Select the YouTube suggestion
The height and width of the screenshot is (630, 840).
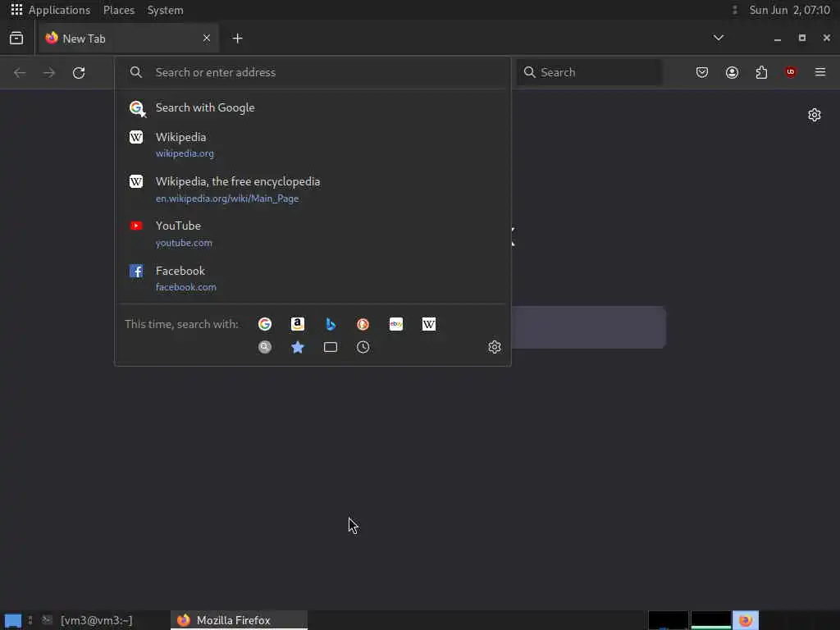313,234
